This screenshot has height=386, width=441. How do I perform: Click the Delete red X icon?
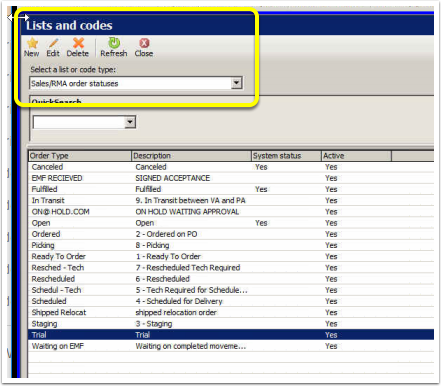(x=78, y=43)
